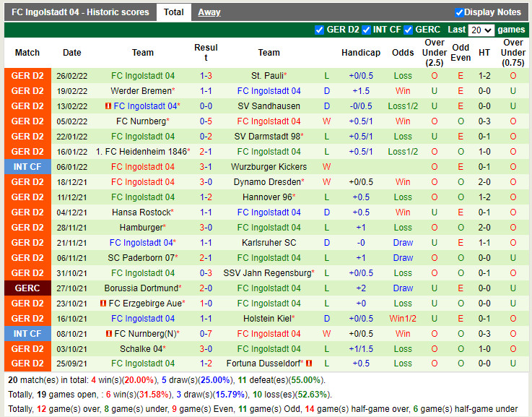Open the Schalke 04 team link
The image size is (532, 417).
point(141,349)
